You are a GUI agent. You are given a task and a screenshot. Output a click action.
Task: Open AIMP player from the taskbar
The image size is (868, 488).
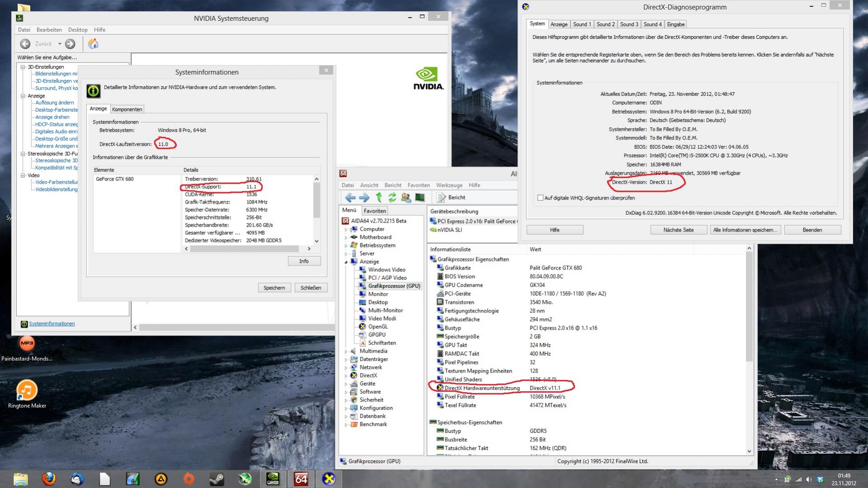point(161,479)
